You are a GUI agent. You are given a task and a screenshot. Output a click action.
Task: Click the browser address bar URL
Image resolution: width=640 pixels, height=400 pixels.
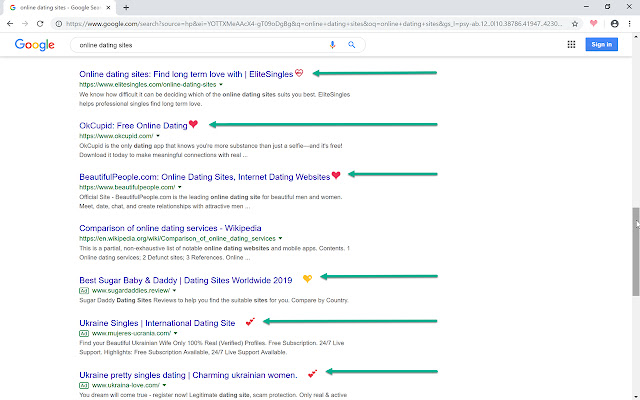click(313, 24)
